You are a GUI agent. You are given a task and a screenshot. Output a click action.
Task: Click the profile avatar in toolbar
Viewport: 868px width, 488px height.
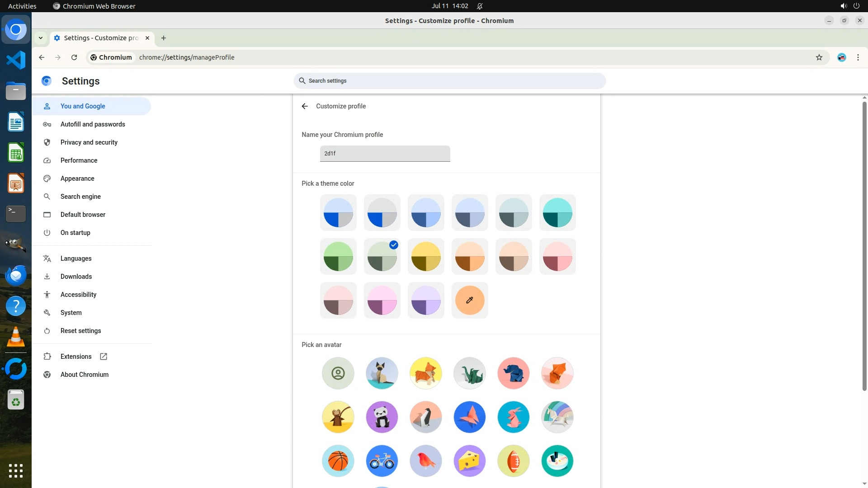click(x=841, y=57)
